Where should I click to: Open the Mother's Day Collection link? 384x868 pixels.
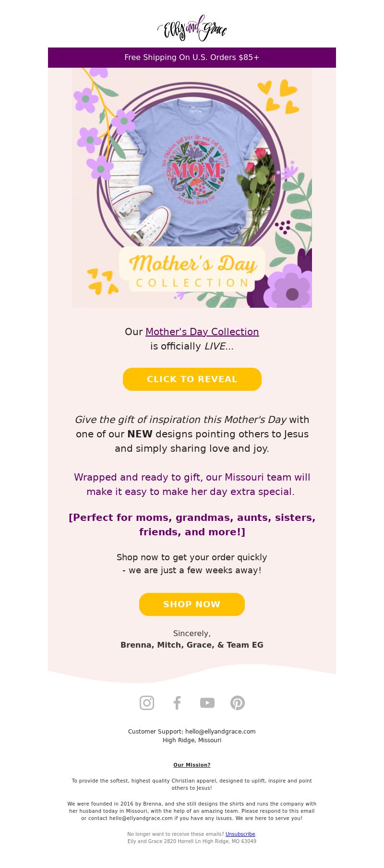click(202, 332)
